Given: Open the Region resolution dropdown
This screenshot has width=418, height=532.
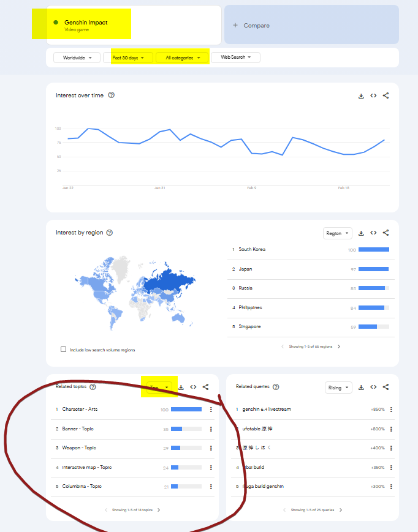Looking at the screenshot, I should click(338, 233).
